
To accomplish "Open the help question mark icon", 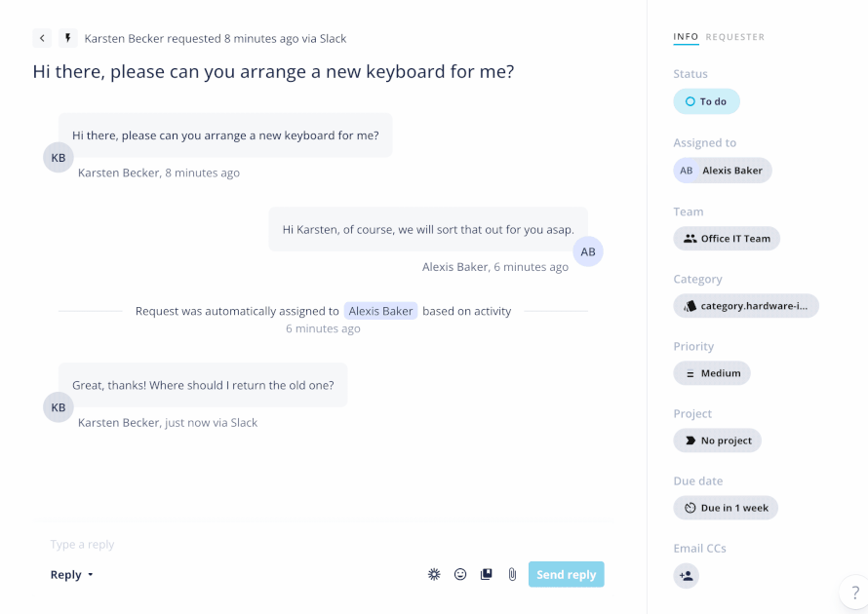I will [x=855, y=593].
